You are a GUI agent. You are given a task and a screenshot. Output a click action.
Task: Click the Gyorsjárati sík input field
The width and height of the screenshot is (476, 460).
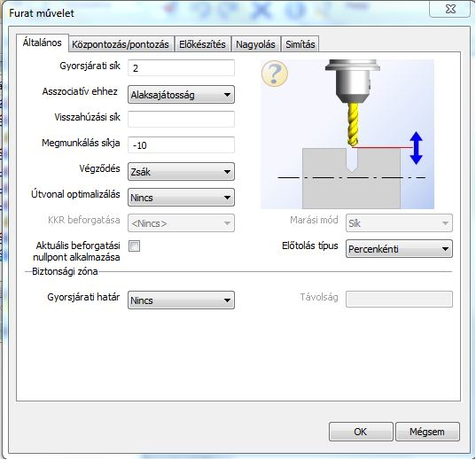click(181, 68)
